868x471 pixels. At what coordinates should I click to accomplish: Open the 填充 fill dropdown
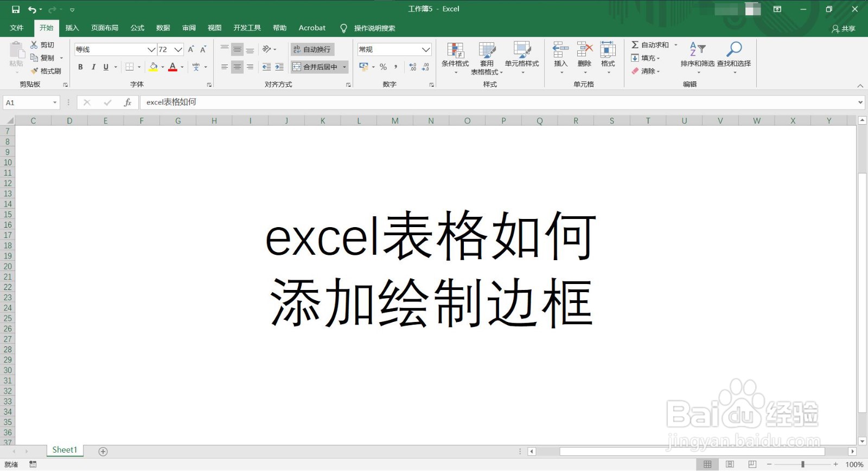coord(646,58)
